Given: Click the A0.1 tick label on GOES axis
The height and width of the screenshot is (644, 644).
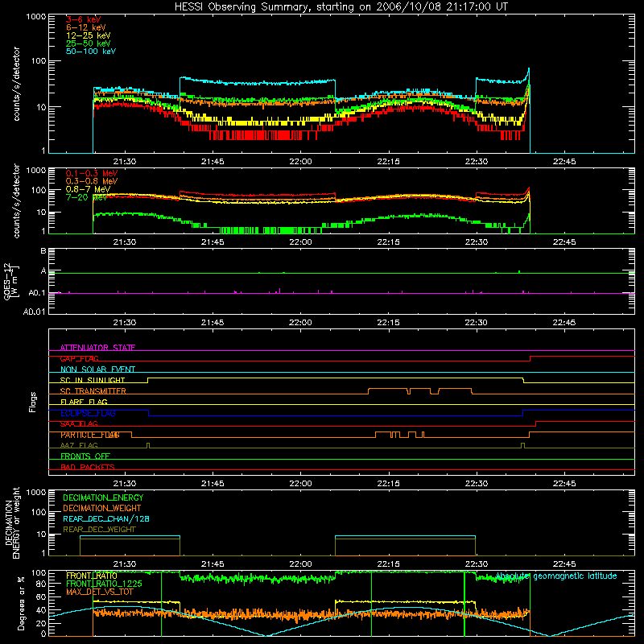Looking at the screenshot, I should [x=37, y=293].
